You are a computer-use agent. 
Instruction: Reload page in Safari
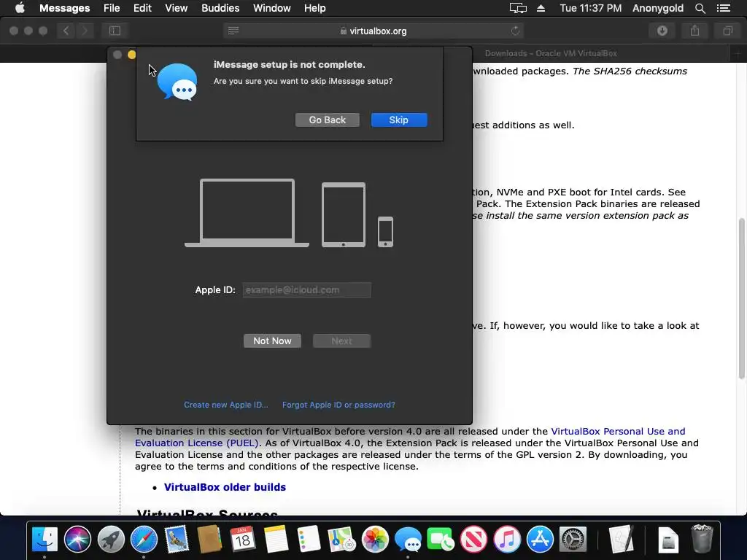coord(515,31)
